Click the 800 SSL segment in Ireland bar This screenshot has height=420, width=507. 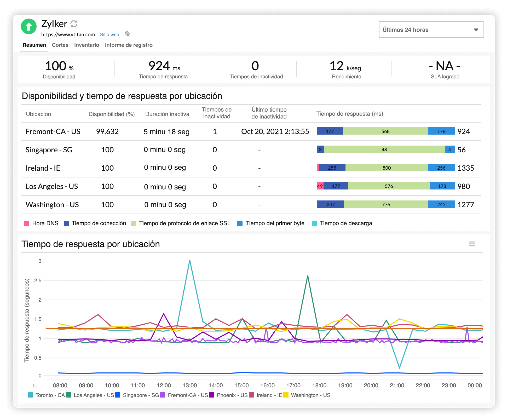387,168
